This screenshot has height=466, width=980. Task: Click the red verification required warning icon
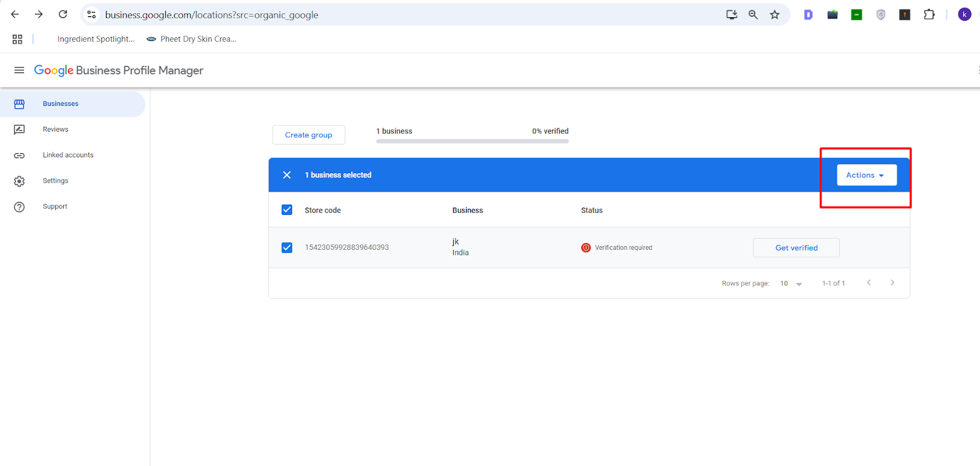tap(586, 248)
